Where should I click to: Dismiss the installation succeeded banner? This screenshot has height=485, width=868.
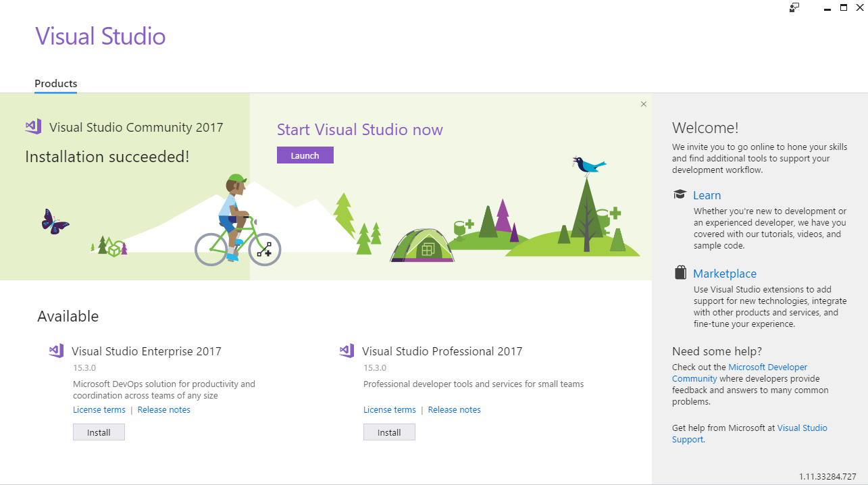point(644,104)
